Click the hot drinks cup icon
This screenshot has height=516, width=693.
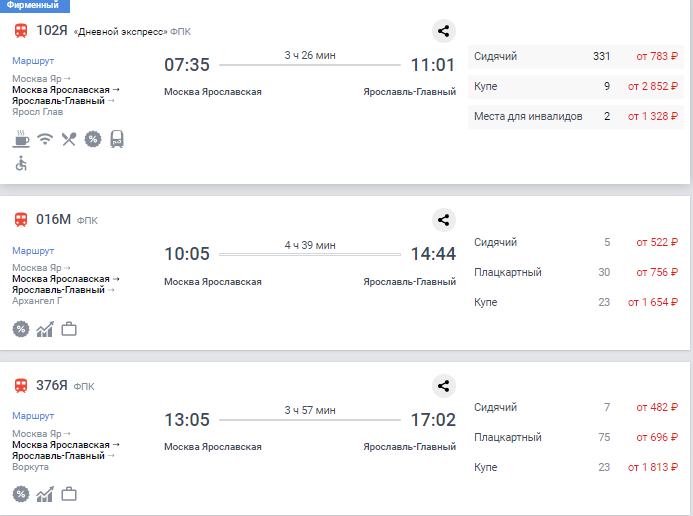point(21,139)
